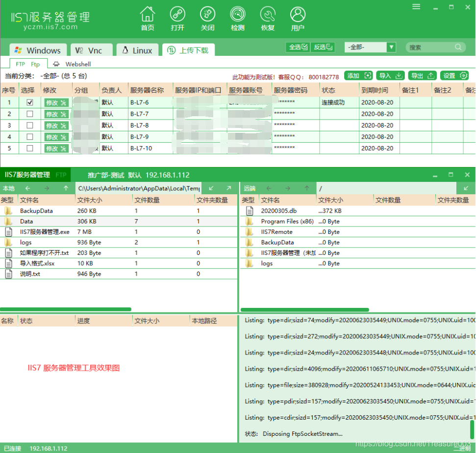Click the 已连接 status bar entry

(12, 448)
